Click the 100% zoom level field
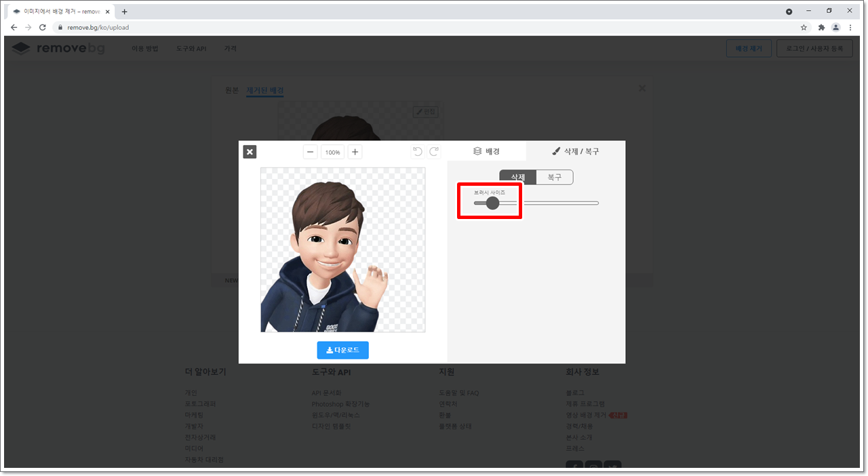 pyautogui.click(x=332, y=153)
